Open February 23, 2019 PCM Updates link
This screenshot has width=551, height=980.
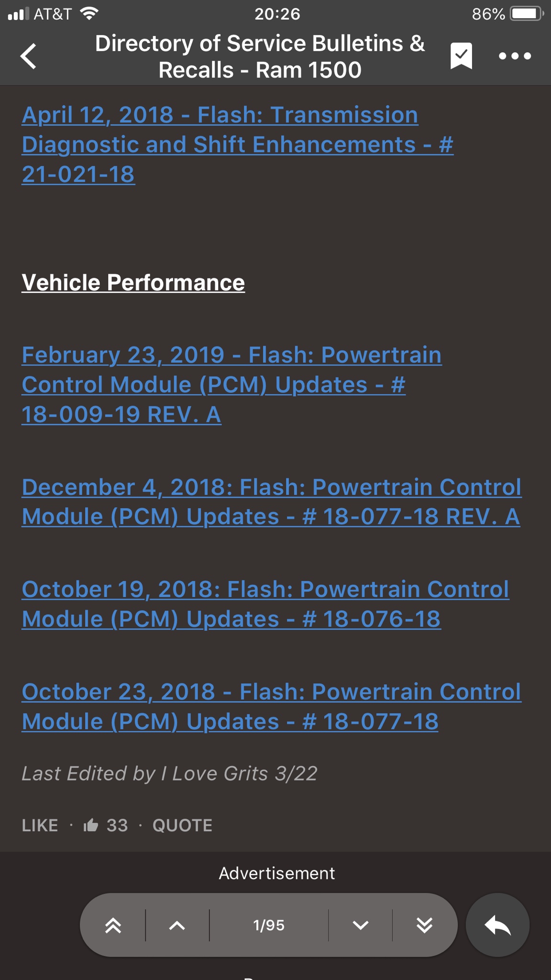click(232, 385)
